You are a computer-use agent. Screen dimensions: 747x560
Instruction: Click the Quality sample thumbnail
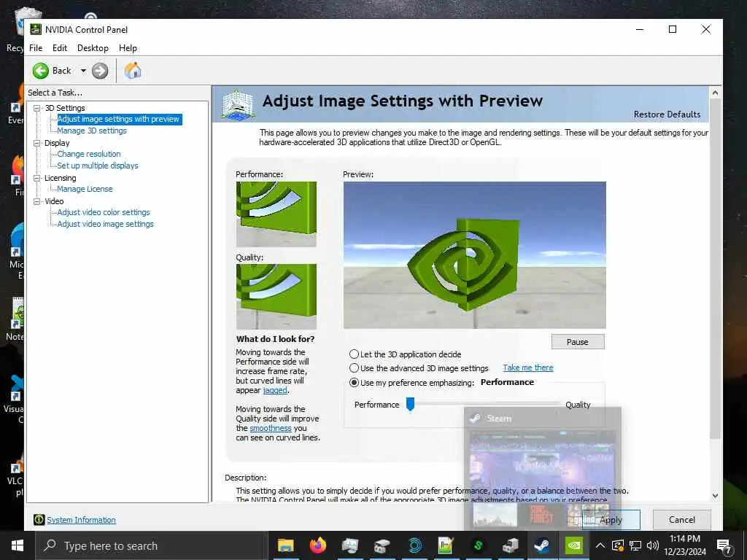tap(276, 297)
